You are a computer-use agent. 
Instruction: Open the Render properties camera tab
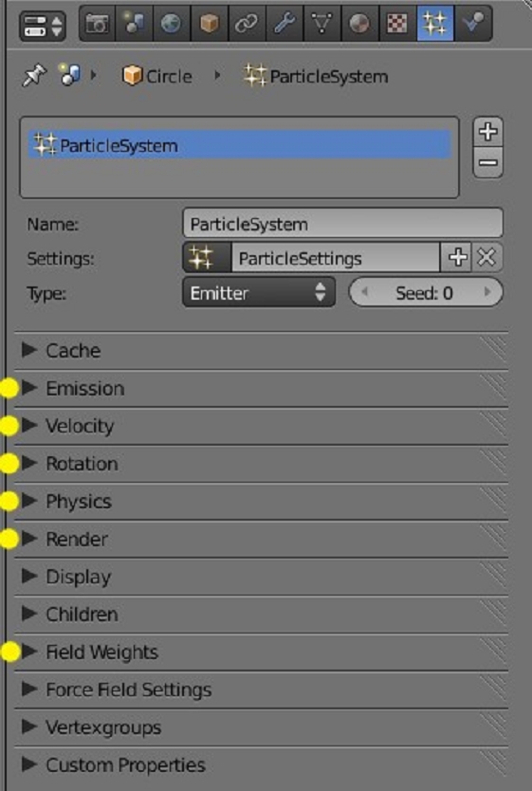coord(97,25)
